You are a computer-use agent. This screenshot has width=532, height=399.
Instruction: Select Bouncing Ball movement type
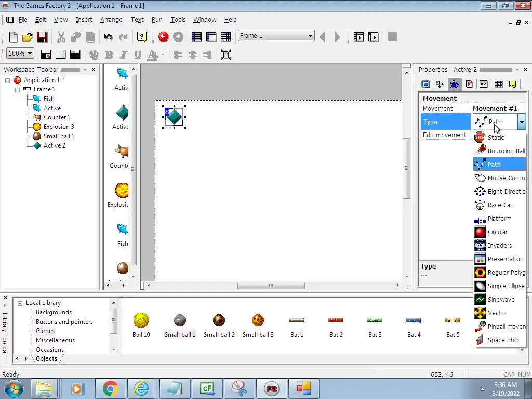point(499,151)
